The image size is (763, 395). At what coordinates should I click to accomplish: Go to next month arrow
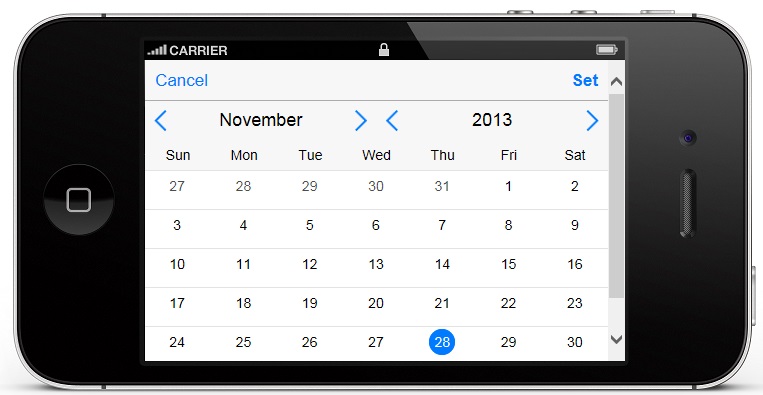tap(361, 120)
